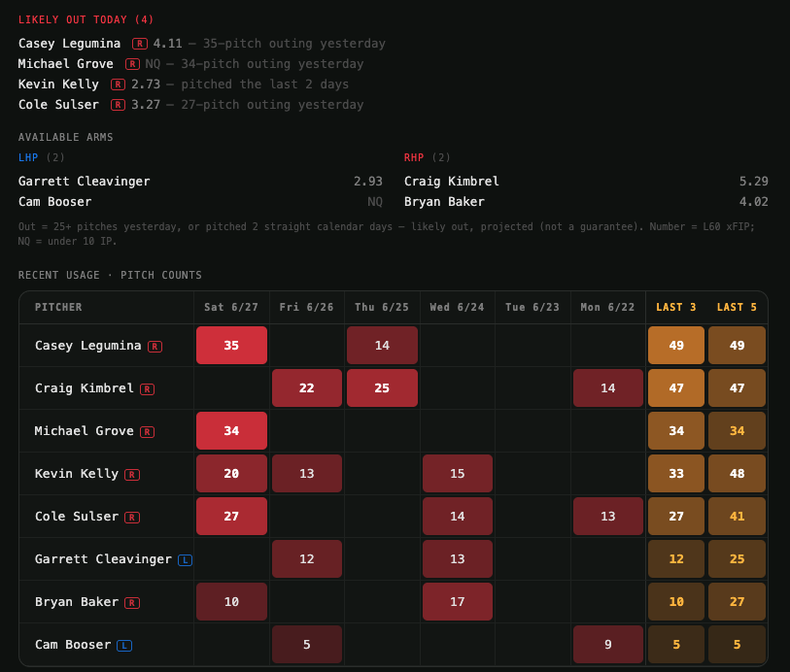
Task: Click the Wed 6/24 column header
Action: pos(457,307)
